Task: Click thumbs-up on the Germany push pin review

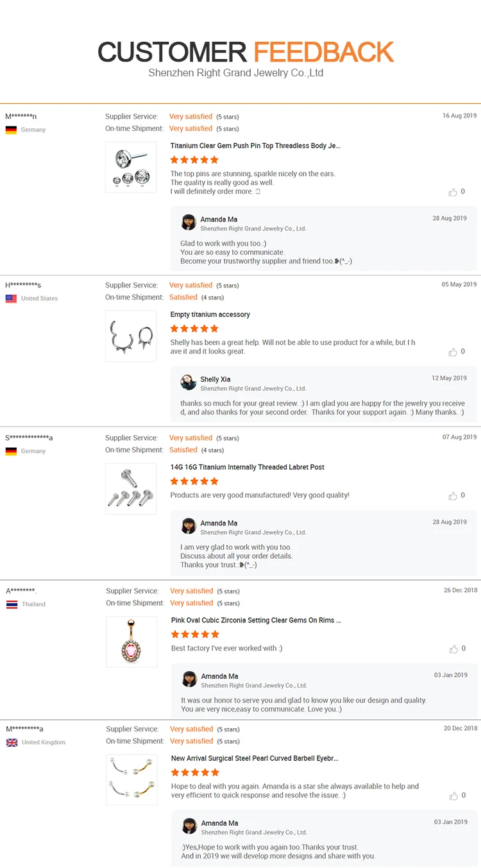Action: point(453,192)
